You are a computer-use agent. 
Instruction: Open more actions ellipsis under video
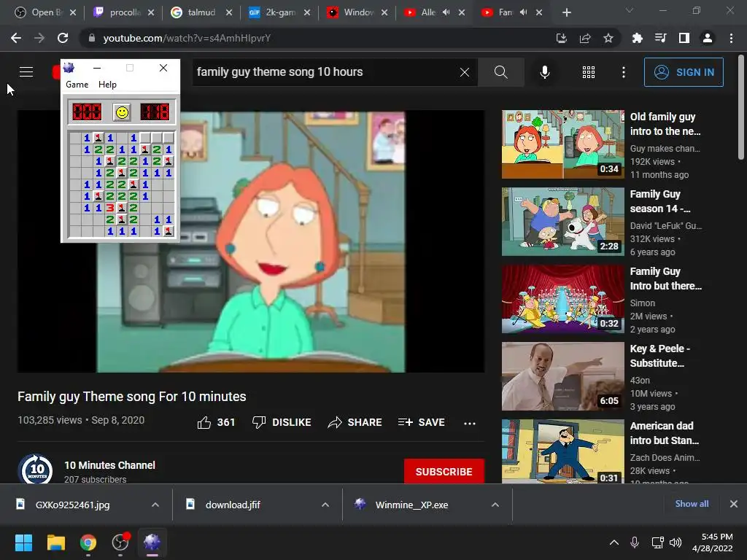(x=470, y=423)
